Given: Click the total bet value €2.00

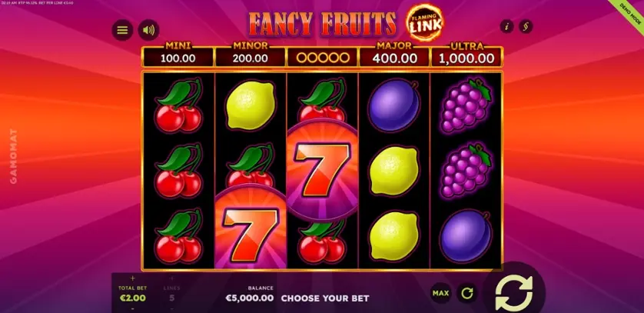Looking at the screenshot, I should pyautogui.click(x=133, y=298).
